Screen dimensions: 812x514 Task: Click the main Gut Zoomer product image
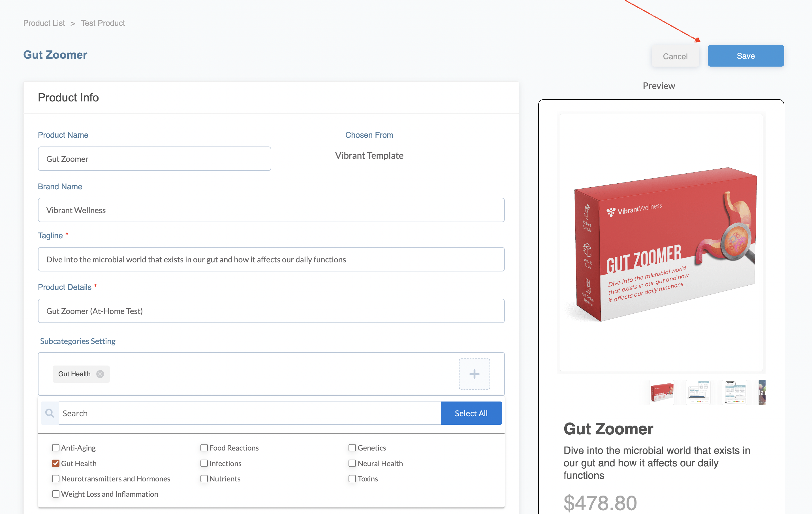661,242
